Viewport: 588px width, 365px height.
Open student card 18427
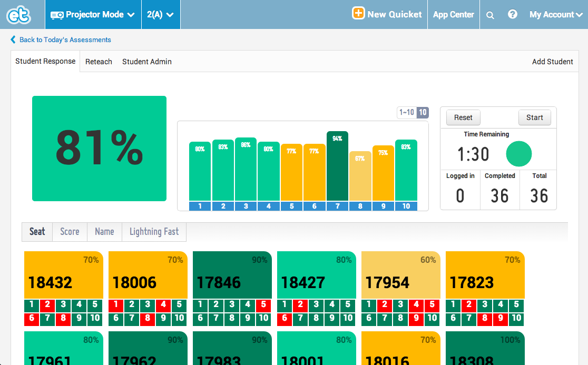(x=317, y=275)
